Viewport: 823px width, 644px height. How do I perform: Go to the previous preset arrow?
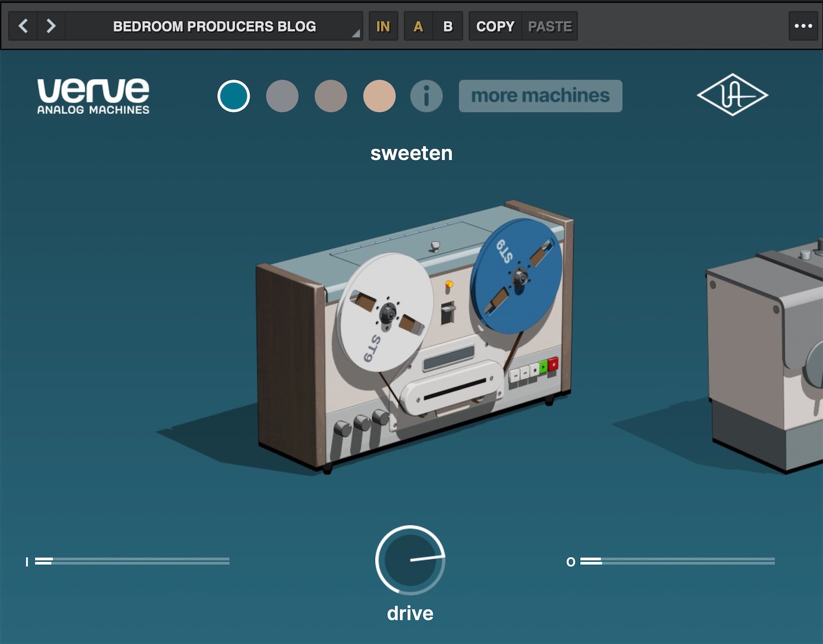coord(23,26)
